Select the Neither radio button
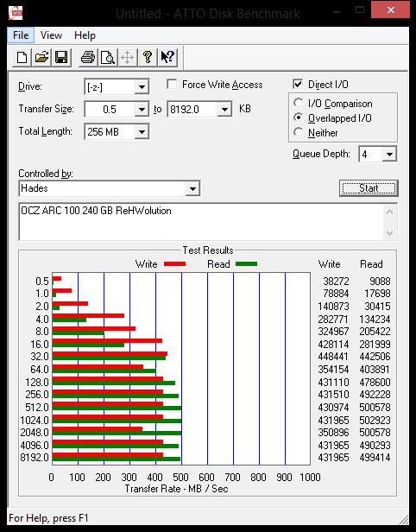The height and width of the screenshot is (532, 416). point(298,132)
